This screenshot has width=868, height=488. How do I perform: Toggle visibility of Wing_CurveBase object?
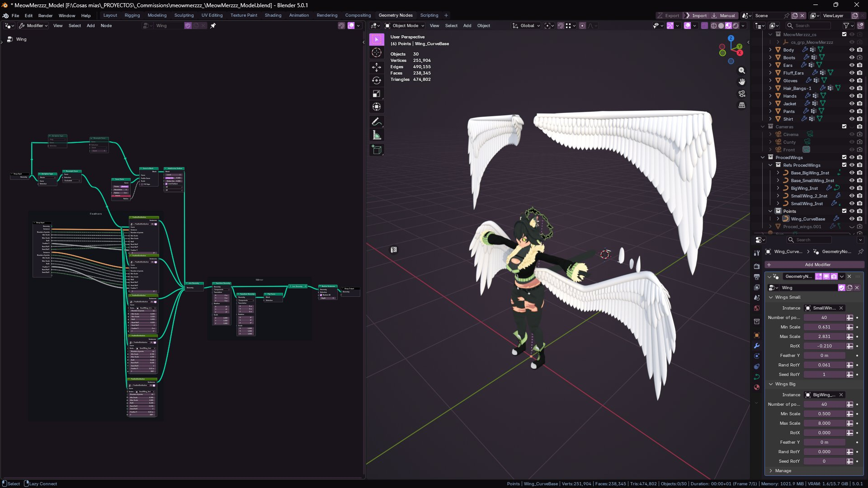pyautogui.click(x=852, y=219)
